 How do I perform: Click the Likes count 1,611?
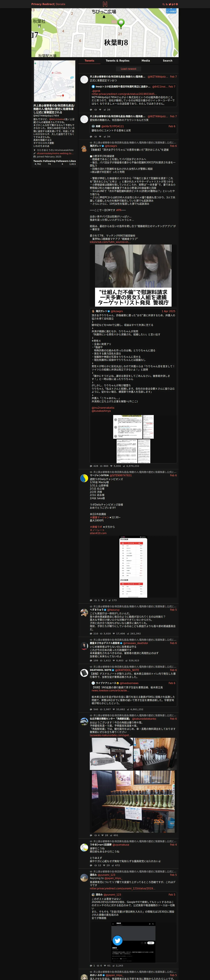tap(72, 164)
